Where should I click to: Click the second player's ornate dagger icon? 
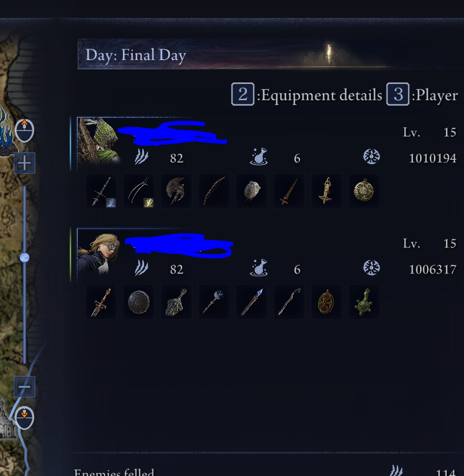click(x=101, y=302)
